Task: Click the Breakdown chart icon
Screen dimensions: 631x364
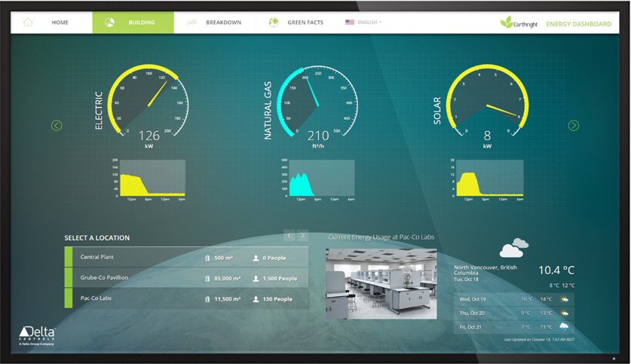Action: pyautogui.click(x=192, y=23)
